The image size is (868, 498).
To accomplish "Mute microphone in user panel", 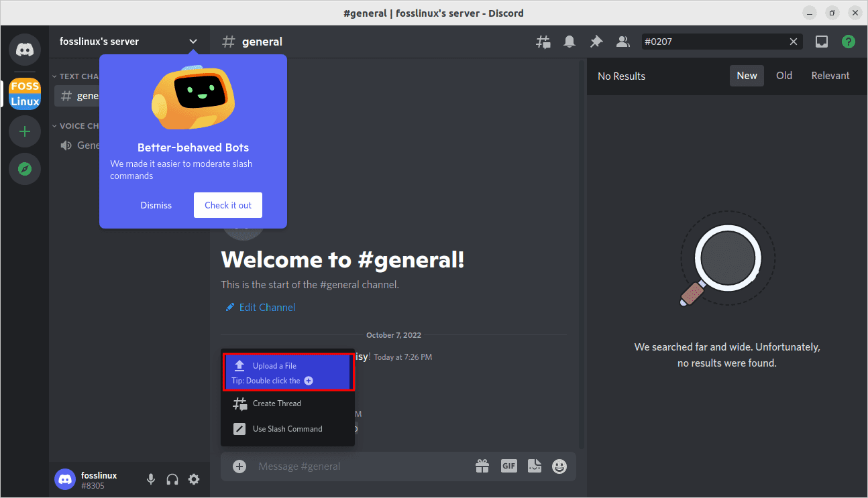I will click(151, 479).
